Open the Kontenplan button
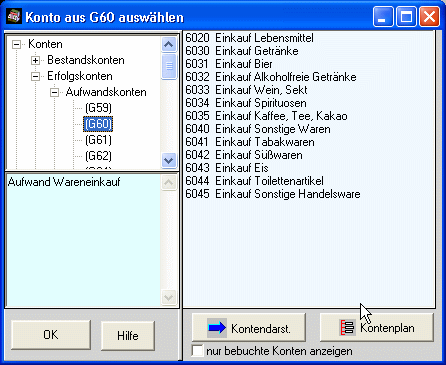This screenshot has height=365, width=446. coord(377,327)
